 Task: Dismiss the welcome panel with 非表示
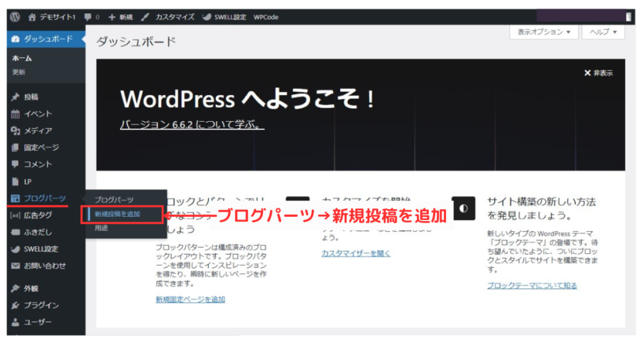point(598,73)
